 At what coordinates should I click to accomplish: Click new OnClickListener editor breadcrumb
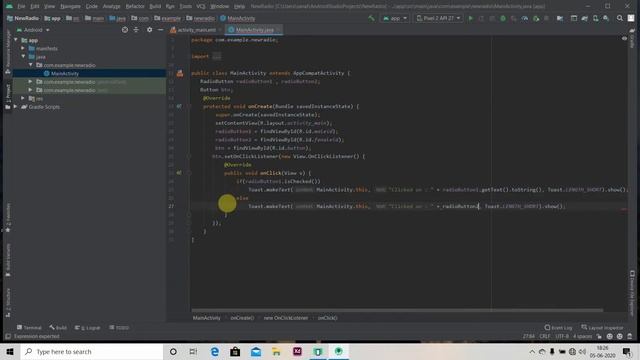(286, 318)
